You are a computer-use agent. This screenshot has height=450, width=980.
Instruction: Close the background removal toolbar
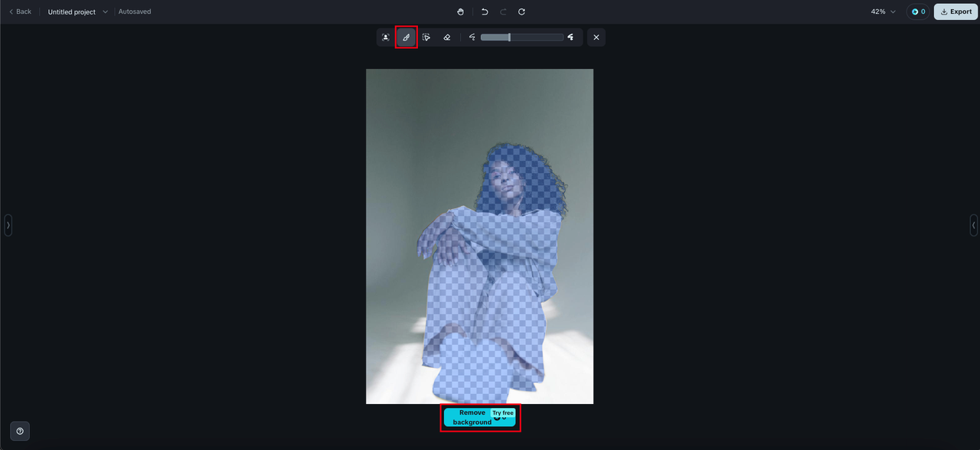click(x=596, y=37)
